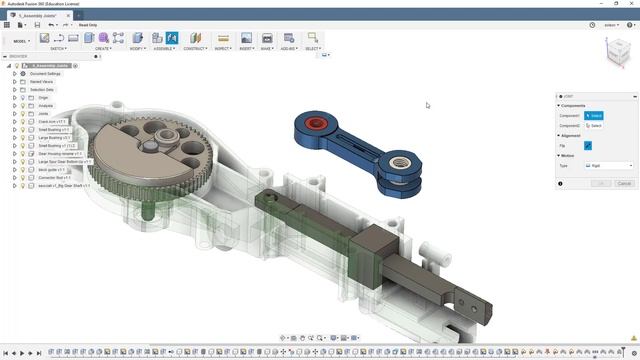Toggle visibility bulb for Large Bushing
640x360 pixels.
(23, 138)
